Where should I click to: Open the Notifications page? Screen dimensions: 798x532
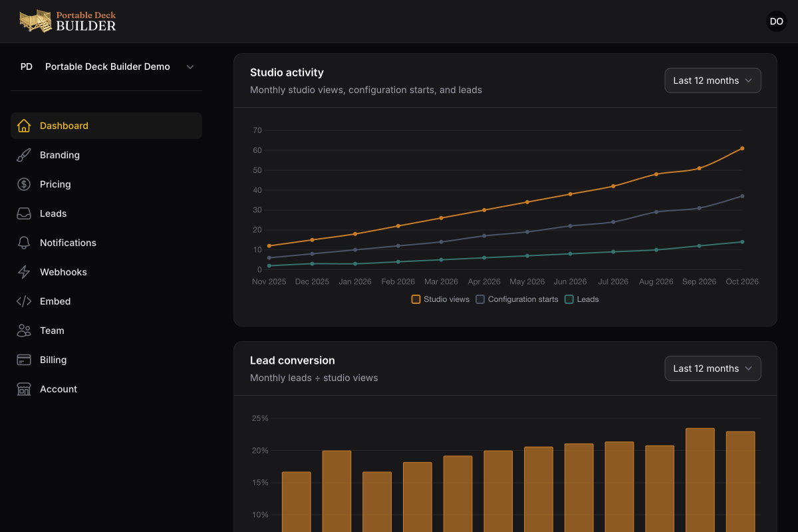106,243
